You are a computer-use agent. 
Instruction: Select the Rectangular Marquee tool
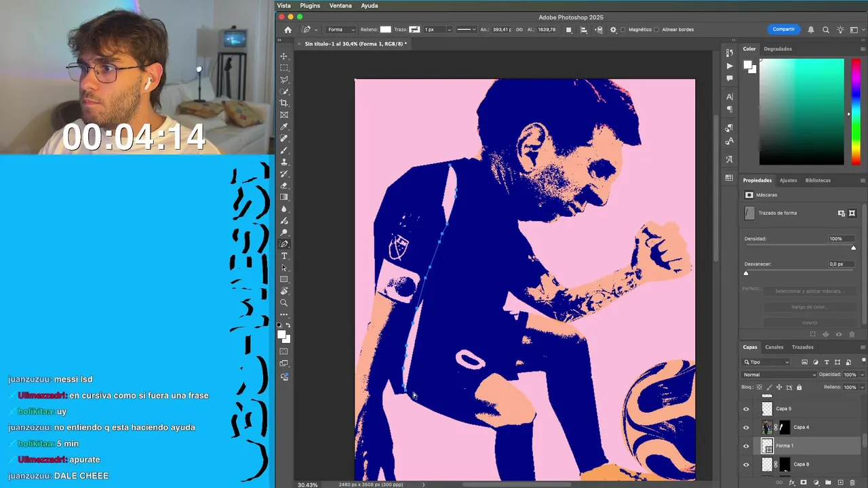(x=284, y=68)
